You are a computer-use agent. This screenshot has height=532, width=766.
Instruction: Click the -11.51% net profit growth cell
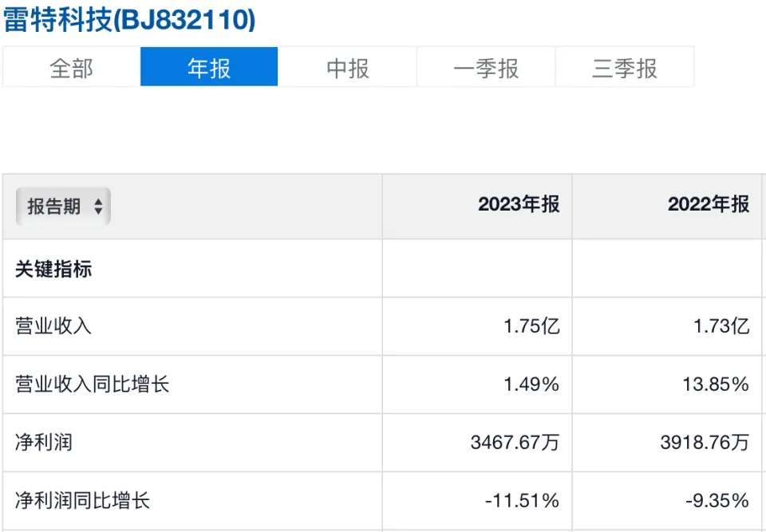tap(522, 500)
